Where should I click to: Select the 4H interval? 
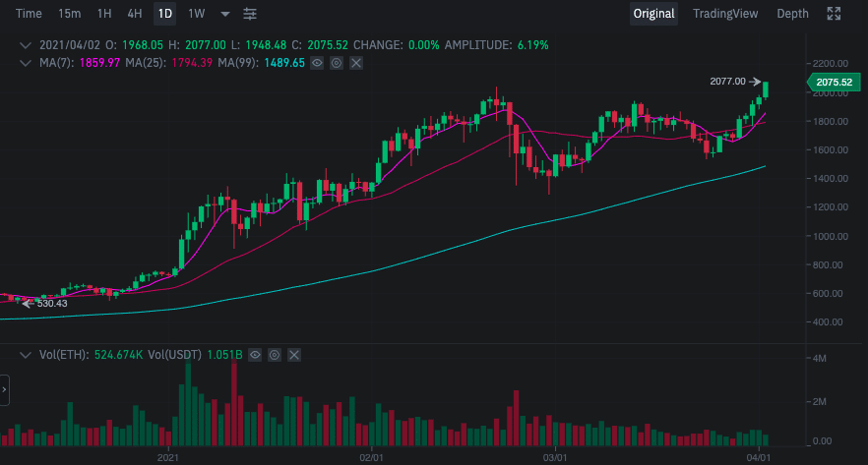[134, 14]
